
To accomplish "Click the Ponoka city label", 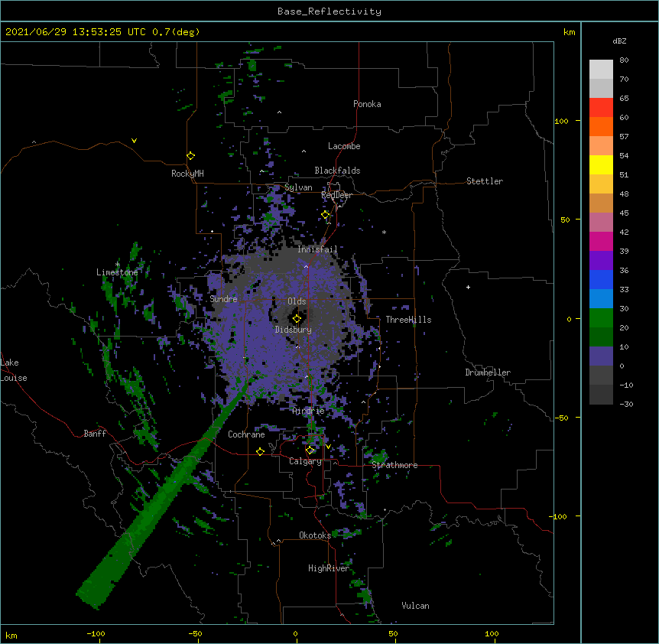I will [x=367, y=104].
